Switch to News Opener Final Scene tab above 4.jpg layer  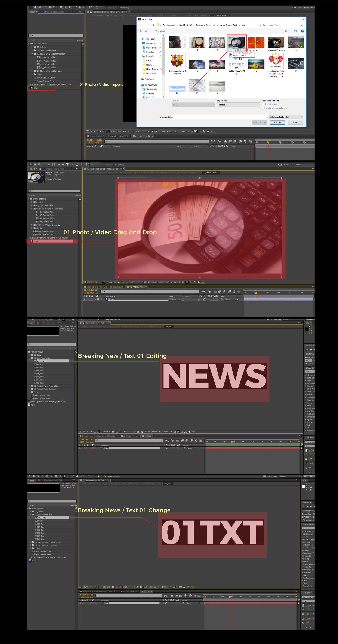[105, 287]
